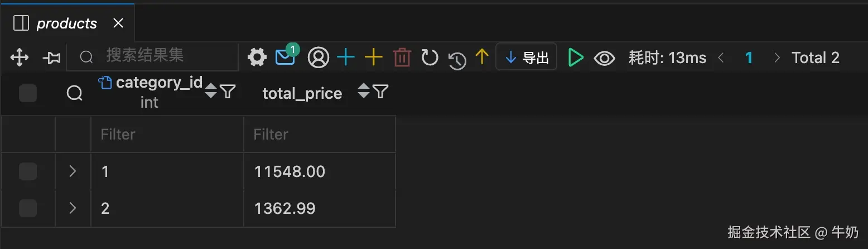Click the yellow up arrow icon
868x249 pixels.
(x=481, y=56)
